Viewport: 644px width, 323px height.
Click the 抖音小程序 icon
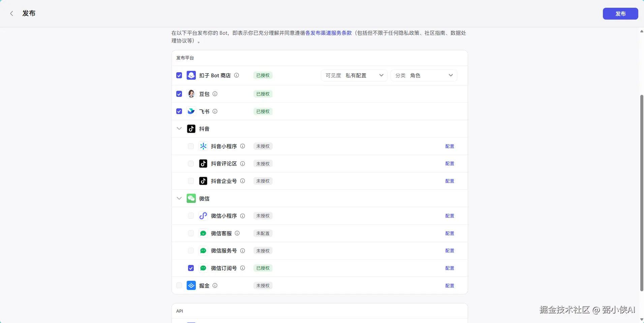[203, 146]
